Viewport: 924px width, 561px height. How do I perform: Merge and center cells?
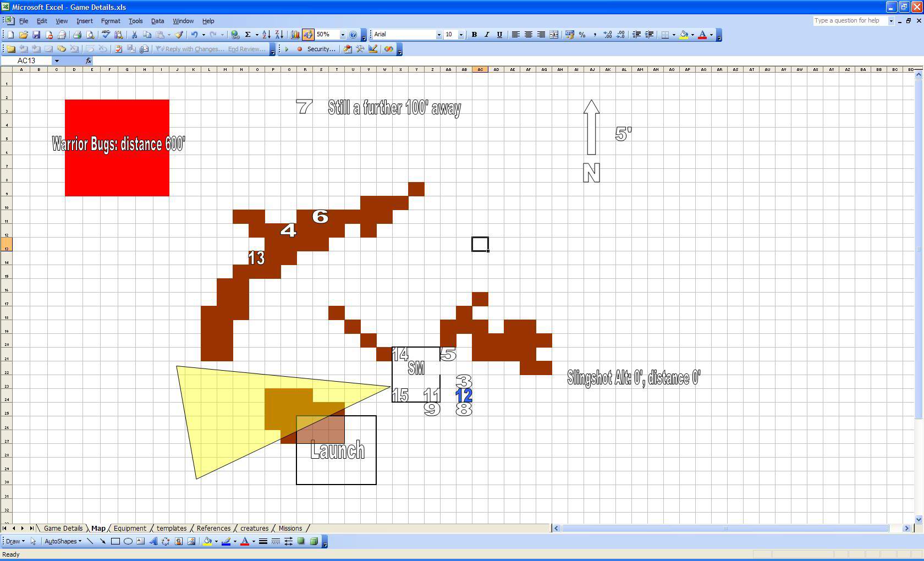(554, 35)
